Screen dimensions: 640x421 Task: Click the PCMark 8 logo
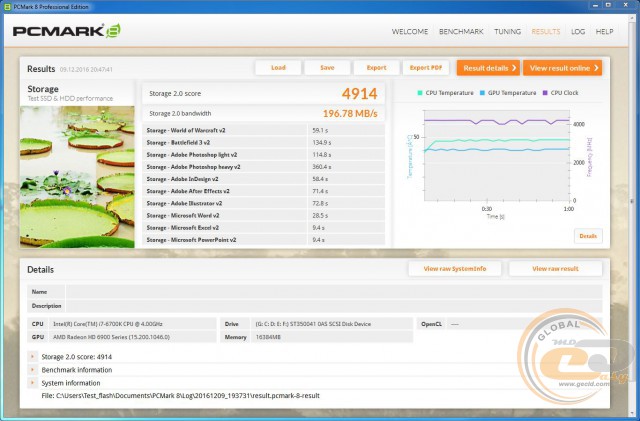point(67,31)
